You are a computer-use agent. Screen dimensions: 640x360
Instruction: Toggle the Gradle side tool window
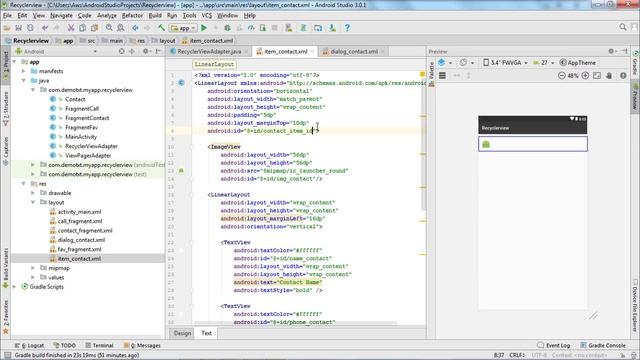[x=635, y=63]
